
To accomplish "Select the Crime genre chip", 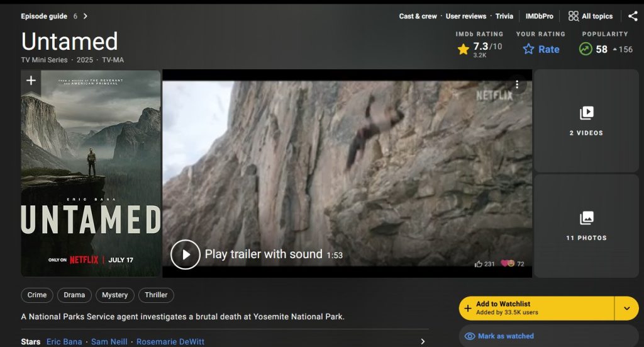I will tap(37, 295).
